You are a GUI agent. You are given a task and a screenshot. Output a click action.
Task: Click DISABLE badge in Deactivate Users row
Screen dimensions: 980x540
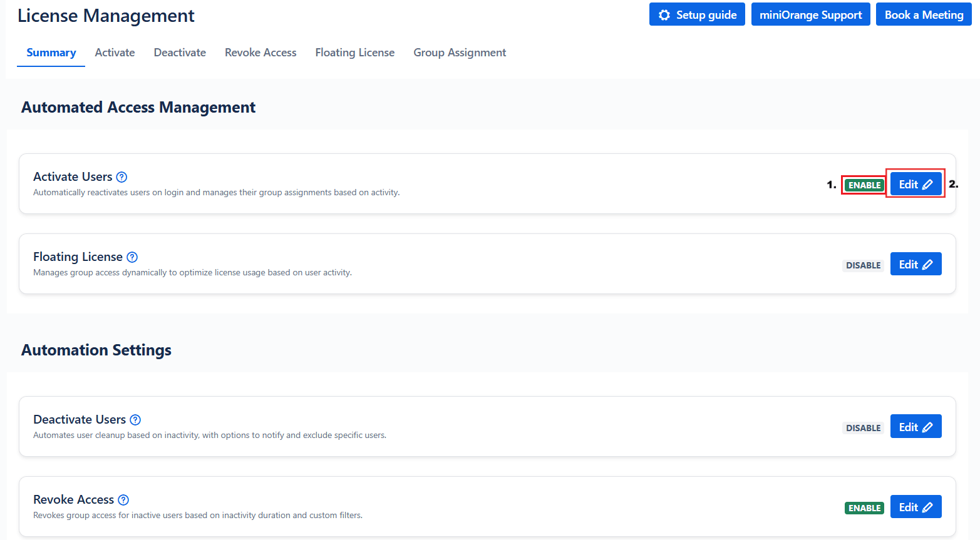pyautogui.click(x=863, y=428)
